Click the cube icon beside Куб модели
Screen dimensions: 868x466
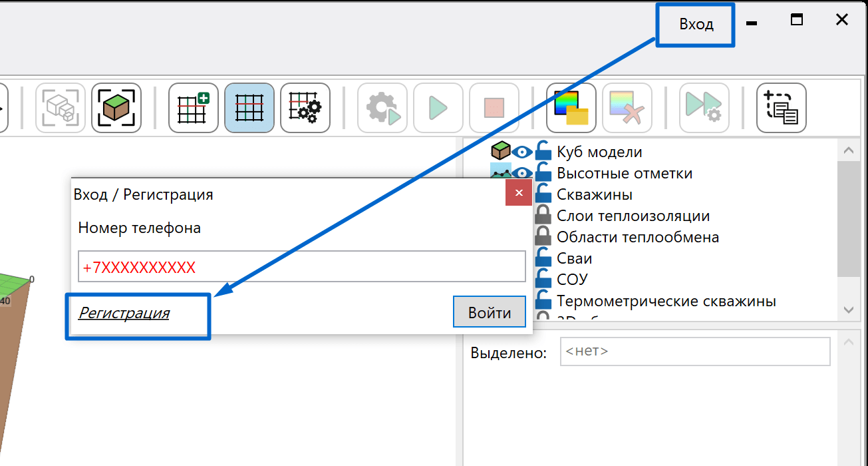(x=500, y=152)
